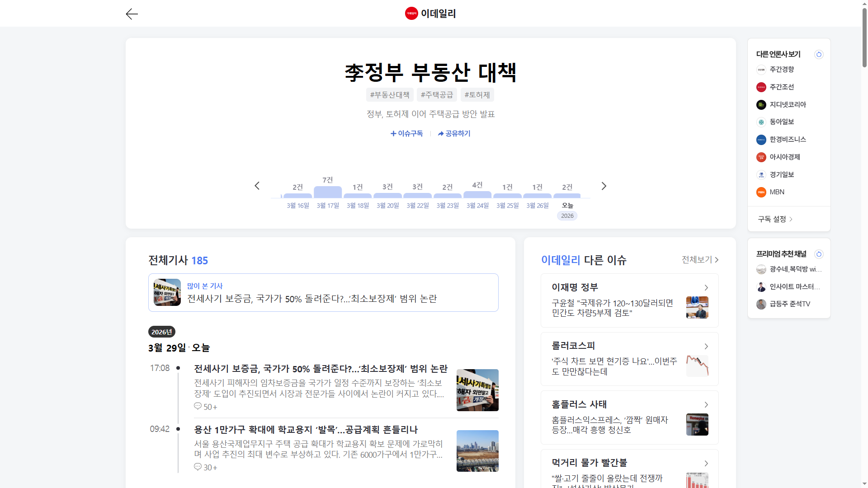868x488 pixels.
Task: Open the #토허제 hashtag
Action: (x=477, y=94)
